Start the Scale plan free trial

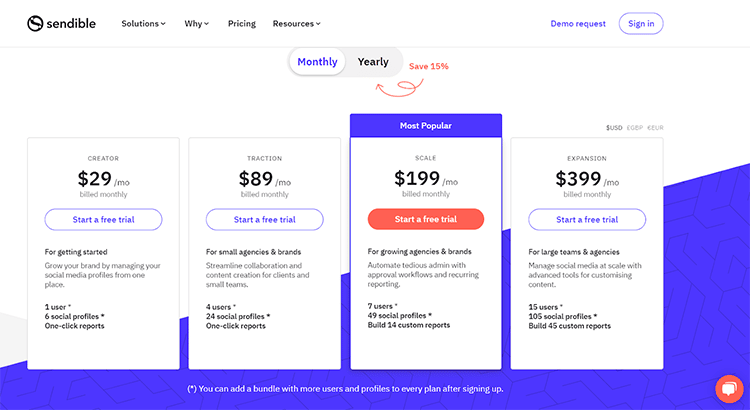coord(425,219)
